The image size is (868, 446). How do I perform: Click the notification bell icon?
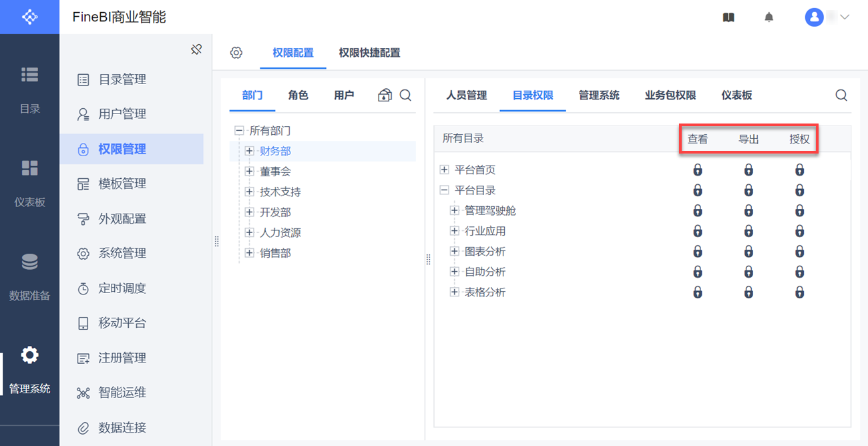pos(769,17)
